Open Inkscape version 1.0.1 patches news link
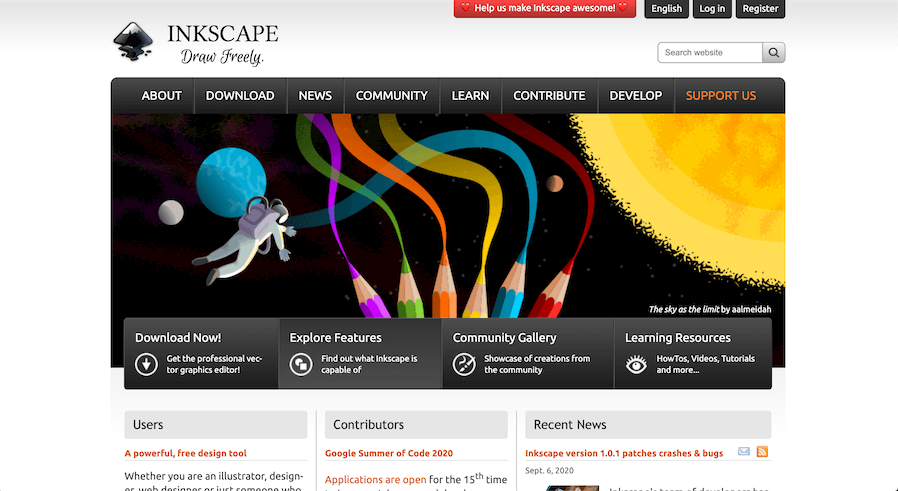The image size is (898, 491). click(624, 453)
